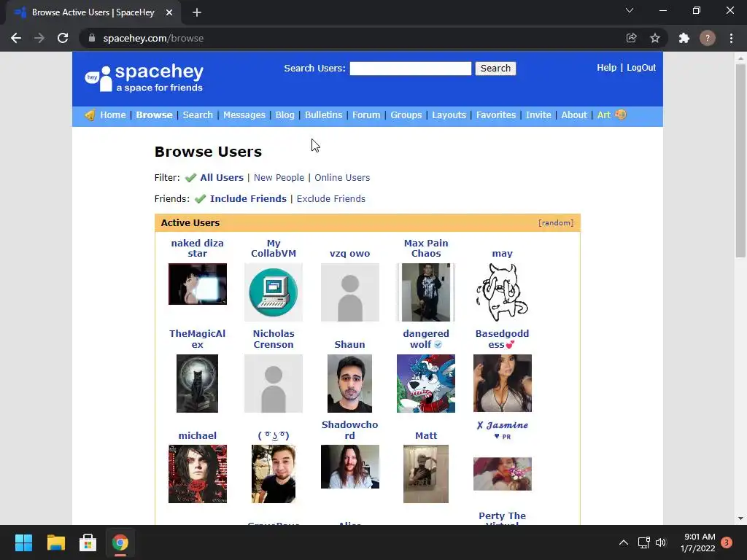
Task: Open Layouts section
Action: tap(449, 114)
